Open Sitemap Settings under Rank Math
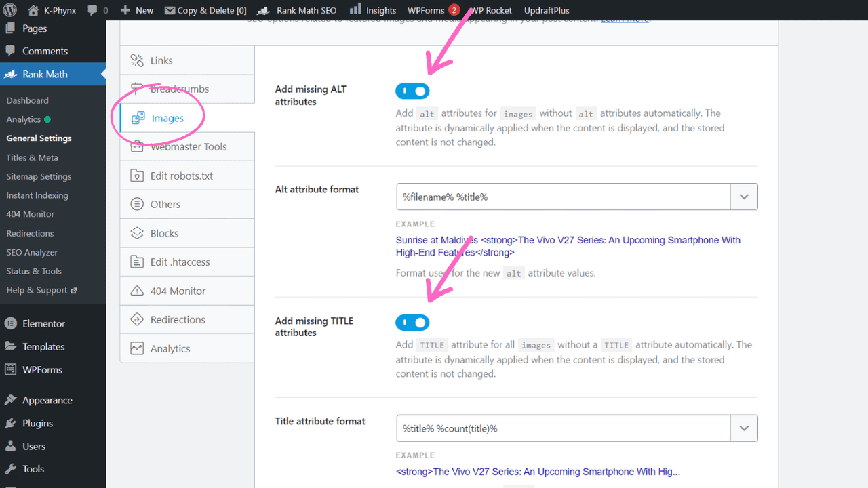This screenshot has height=488, width=868. coord(39,176)
